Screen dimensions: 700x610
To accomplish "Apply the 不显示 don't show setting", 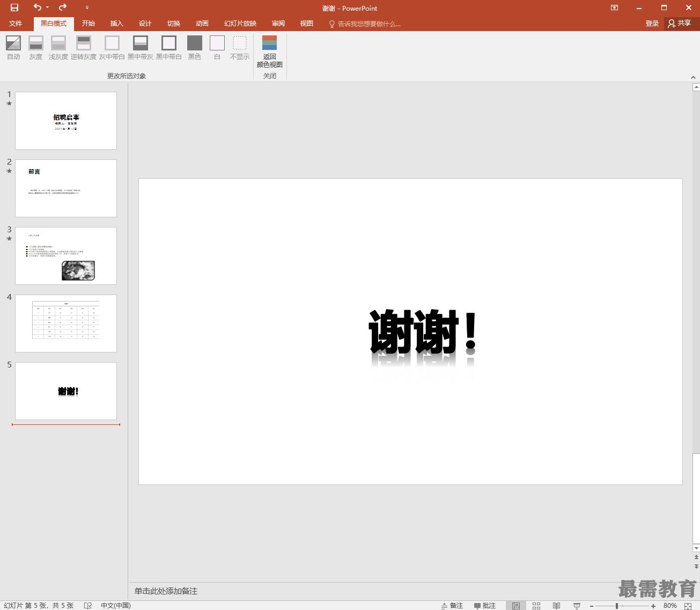I will [240, 47].
